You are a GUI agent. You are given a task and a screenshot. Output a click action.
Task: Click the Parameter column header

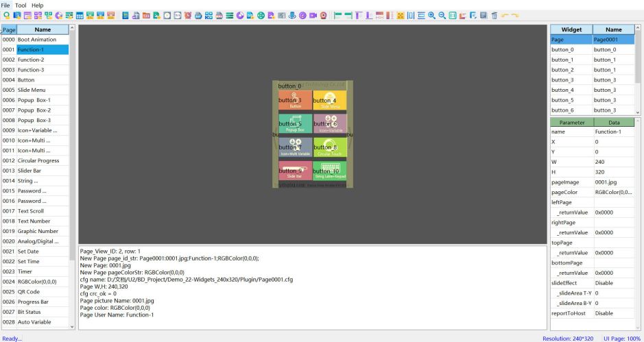pos(572,123)
